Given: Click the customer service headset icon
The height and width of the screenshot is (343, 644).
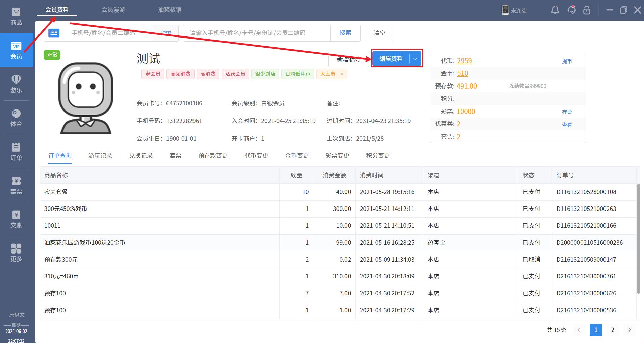Looking at the screenshot, I should point(571,10).
